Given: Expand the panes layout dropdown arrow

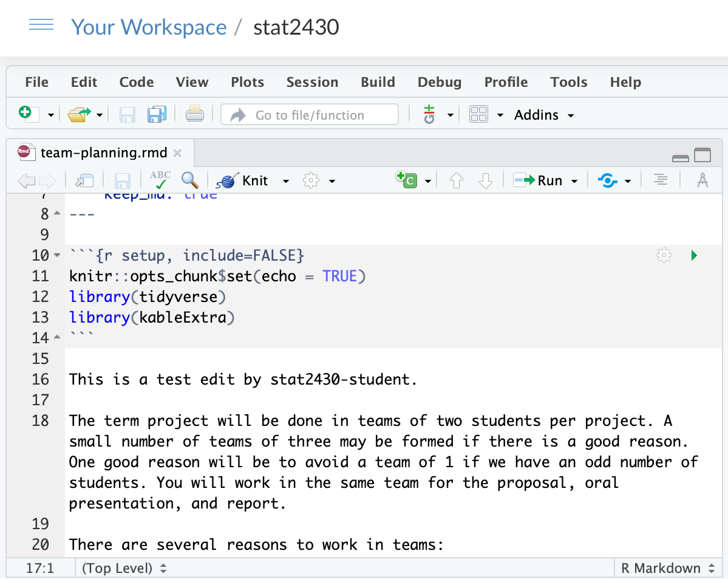Looking at the screenshot, I should [x=500, y=115].
